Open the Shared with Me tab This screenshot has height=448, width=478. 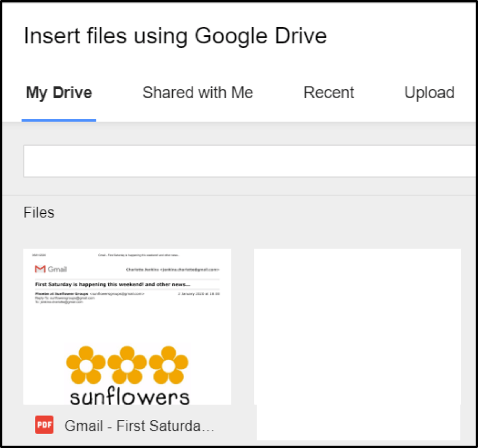[x=197, y=92]
